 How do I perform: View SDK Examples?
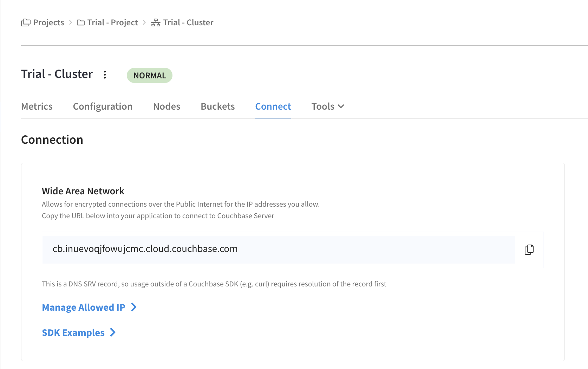(x=73, y=332)
